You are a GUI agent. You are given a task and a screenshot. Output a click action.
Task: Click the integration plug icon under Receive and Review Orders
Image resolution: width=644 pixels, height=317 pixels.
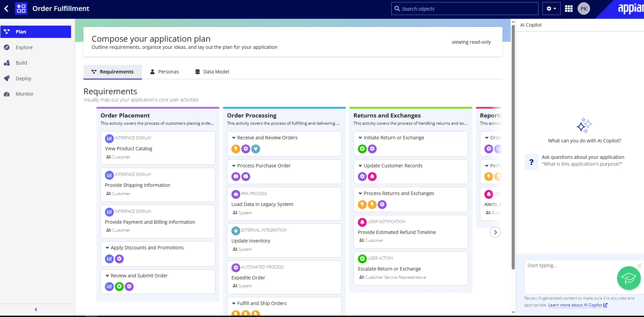256,149
